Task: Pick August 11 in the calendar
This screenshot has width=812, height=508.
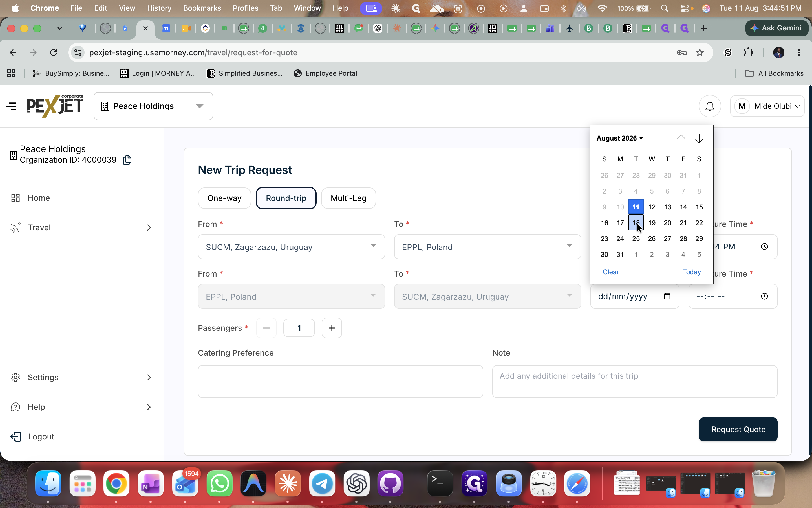Action: [636, 207]
